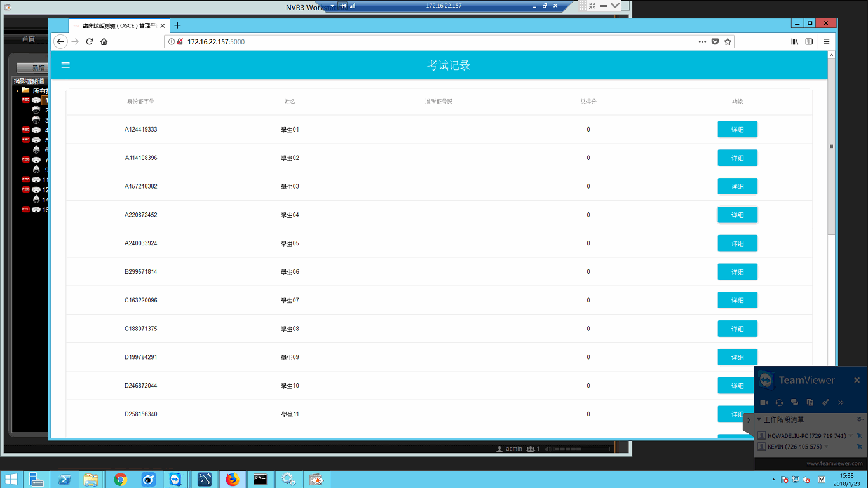Toggle the Firefox sidebar view
Viewport: 868px width, 488px height.
(809, 42)
